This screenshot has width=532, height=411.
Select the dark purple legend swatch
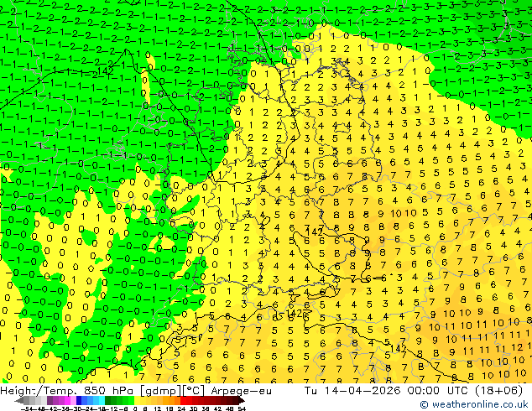pos(50,400)
